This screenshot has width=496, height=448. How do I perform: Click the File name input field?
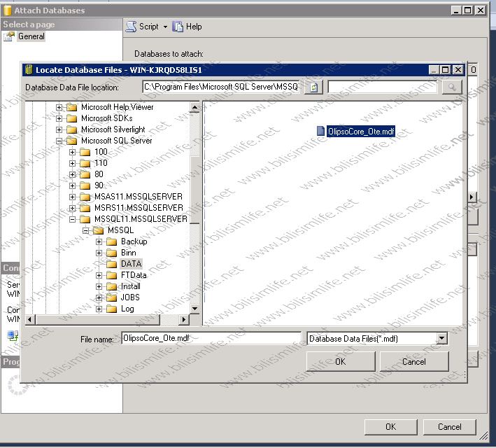(210, 339)
